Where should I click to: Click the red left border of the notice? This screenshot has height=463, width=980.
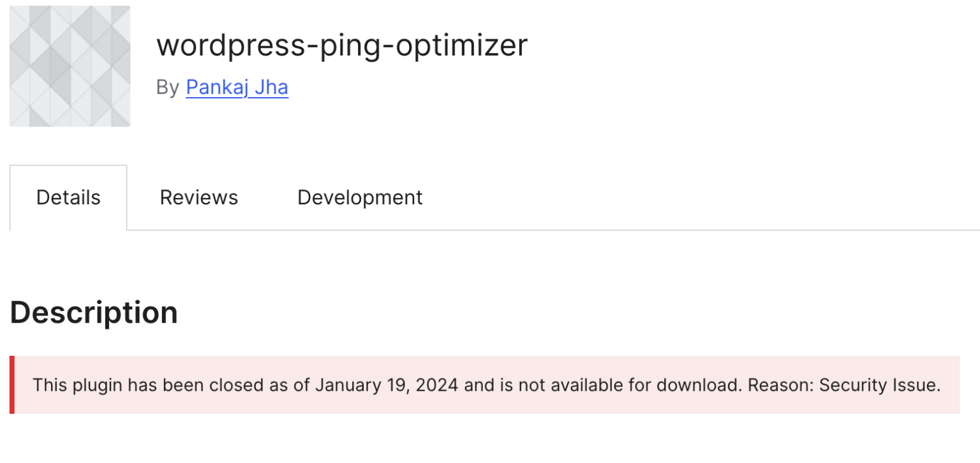[11, 385]
